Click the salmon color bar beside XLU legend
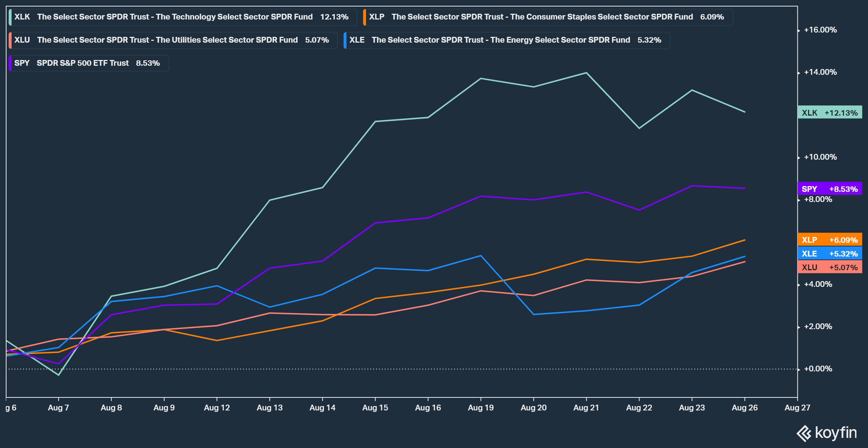 tap(10, 40)
